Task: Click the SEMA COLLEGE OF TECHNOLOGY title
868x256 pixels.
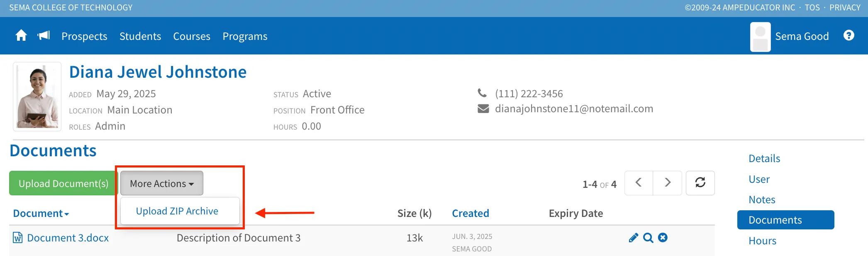Action: click(x=71, y=7)
